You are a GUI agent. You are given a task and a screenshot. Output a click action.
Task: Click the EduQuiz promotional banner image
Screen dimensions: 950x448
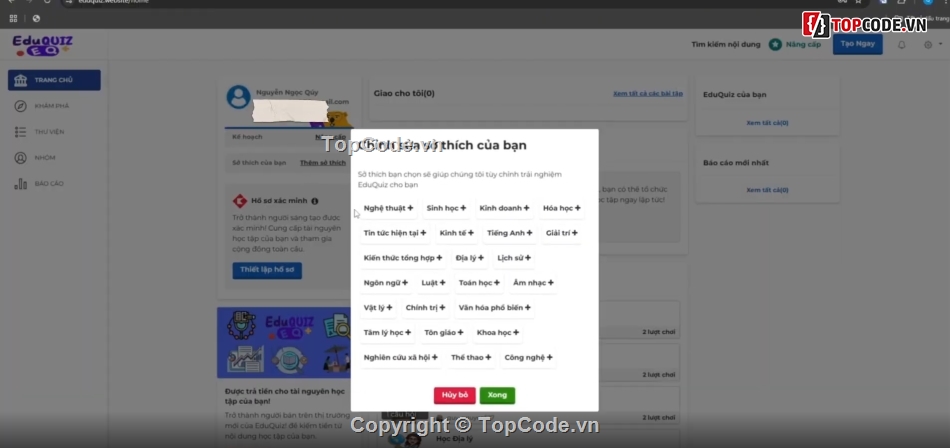(x=284, y=343)
